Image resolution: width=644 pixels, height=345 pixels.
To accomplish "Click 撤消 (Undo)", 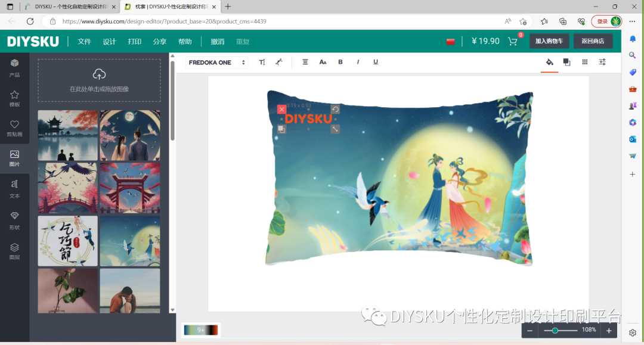I will 217,42.
